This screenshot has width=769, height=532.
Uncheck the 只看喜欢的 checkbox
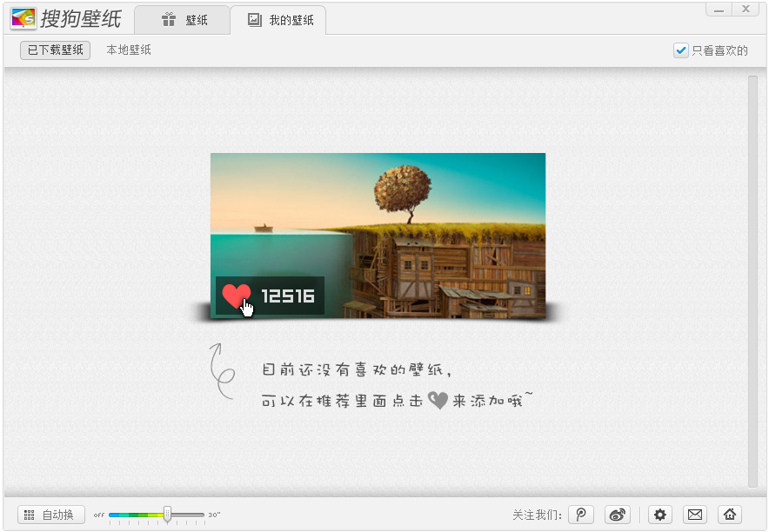(681, 50)
